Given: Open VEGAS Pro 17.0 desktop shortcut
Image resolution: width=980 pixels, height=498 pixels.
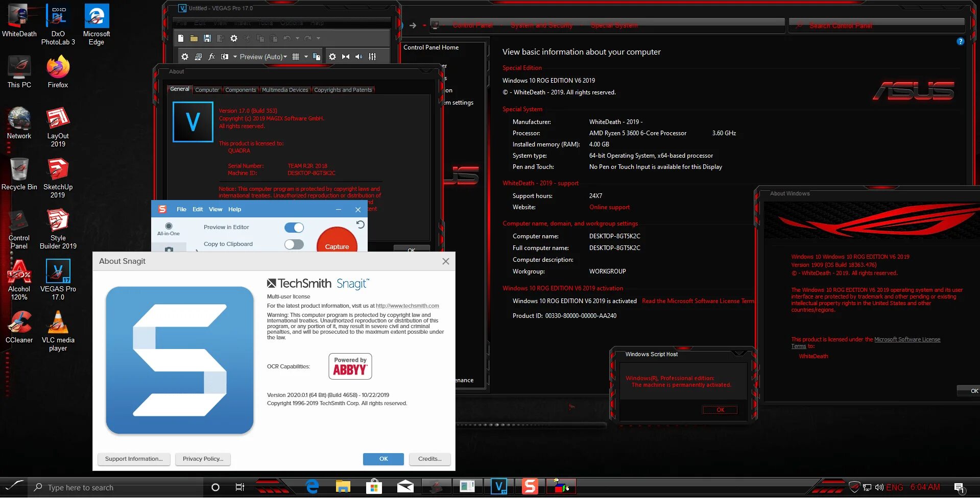Looking at the screenshot, I should pos(58,279).
